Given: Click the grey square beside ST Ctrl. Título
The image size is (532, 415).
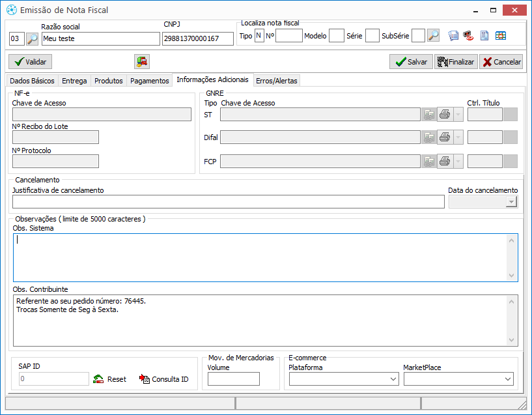Looking at the screenshot, I should coord(511,115).
